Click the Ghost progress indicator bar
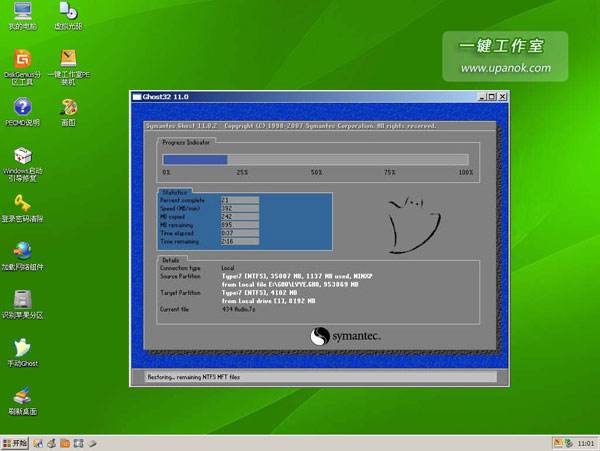 pyautogui.click(x=316, y=159)
